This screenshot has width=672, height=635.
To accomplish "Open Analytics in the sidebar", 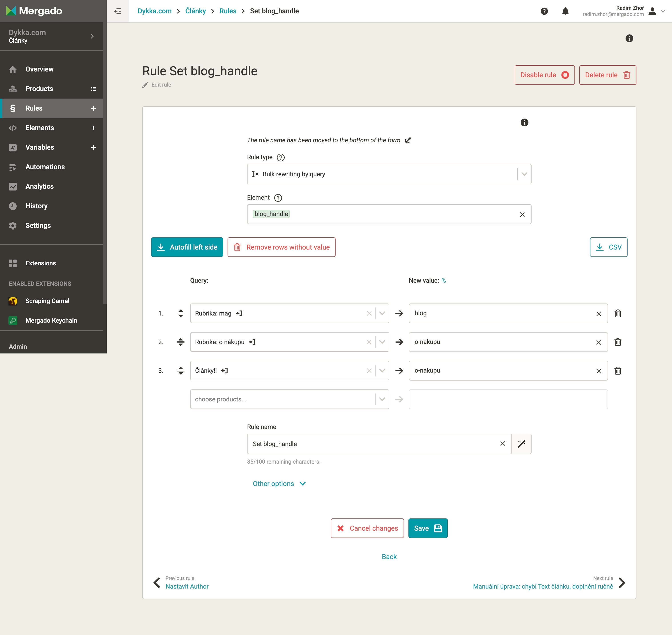I will pos(39,187).
